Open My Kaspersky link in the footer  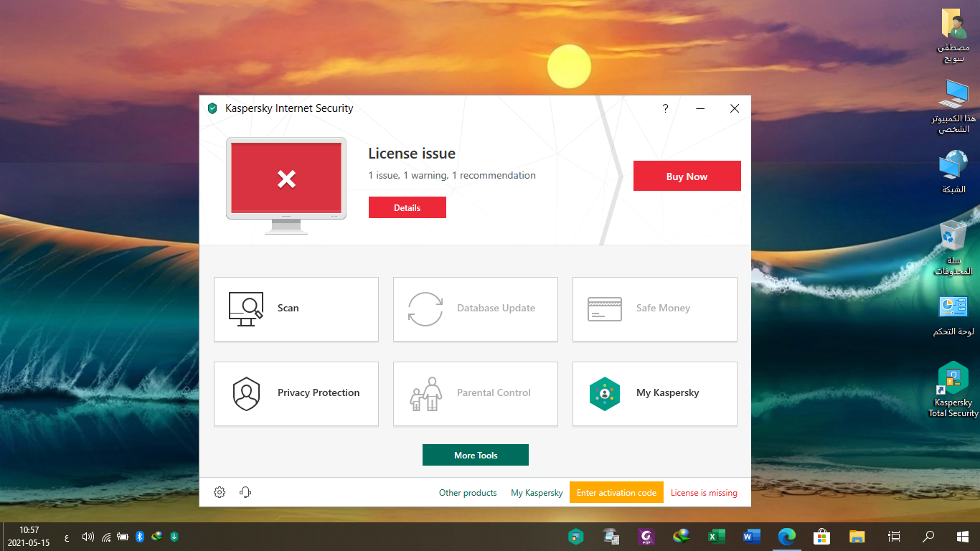537,493
